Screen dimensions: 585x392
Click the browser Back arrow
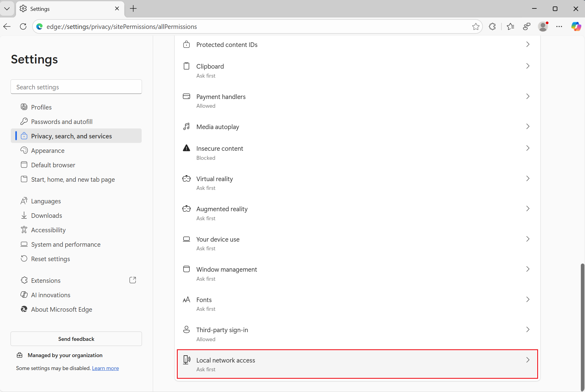7,26
